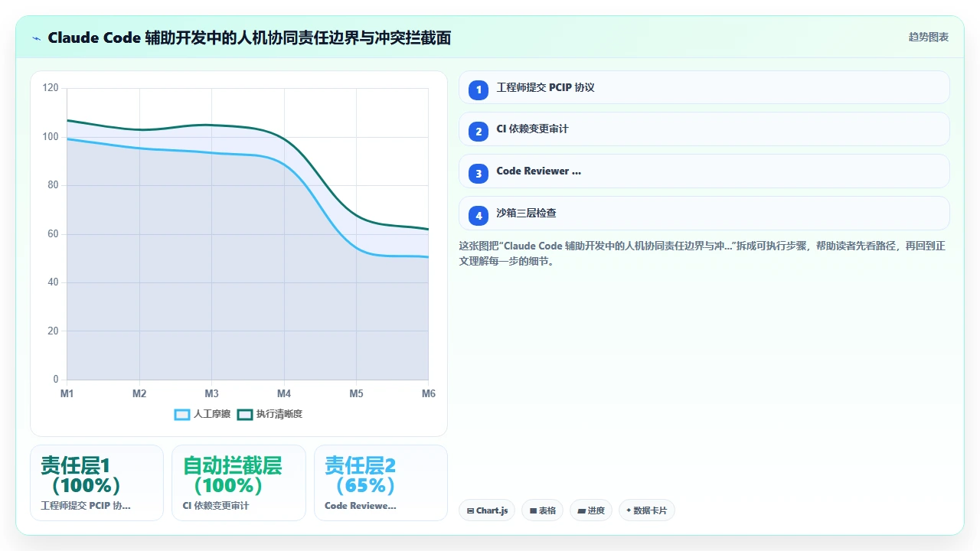This screenshot has height=551, width=980.
Task: Click the M3 axis label
Action: coord(212,393)
